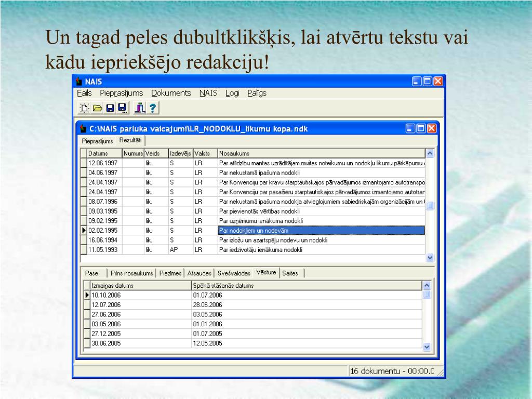This screenshot has width=532, height=399.
Task: Click the document window icon before C:\NAIS path
Action: [x=83, y=129]
